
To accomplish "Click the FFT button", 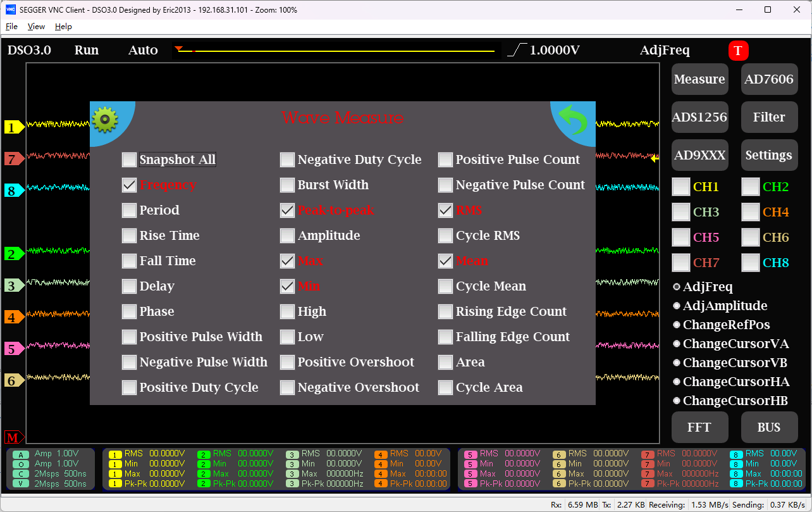I will [x=700, y=427].
